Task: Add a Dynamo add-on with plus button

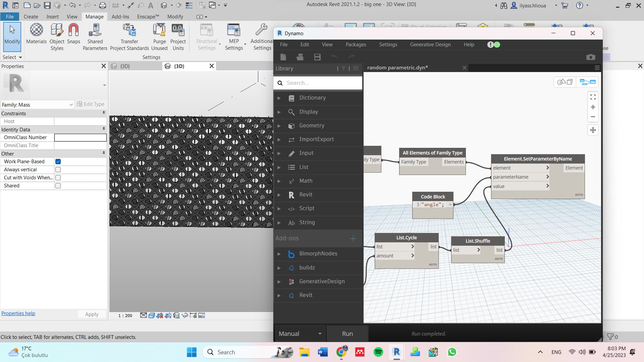Action: [x=353, y=238]
